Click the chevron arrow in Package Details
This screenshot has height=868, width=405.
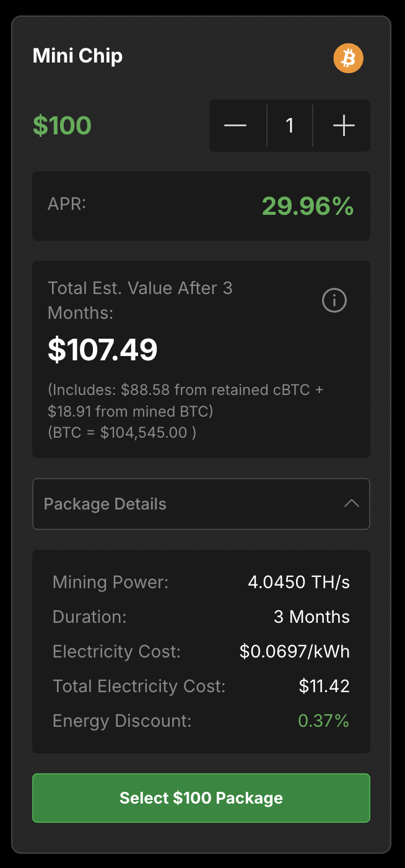click(x=351, y=503)
